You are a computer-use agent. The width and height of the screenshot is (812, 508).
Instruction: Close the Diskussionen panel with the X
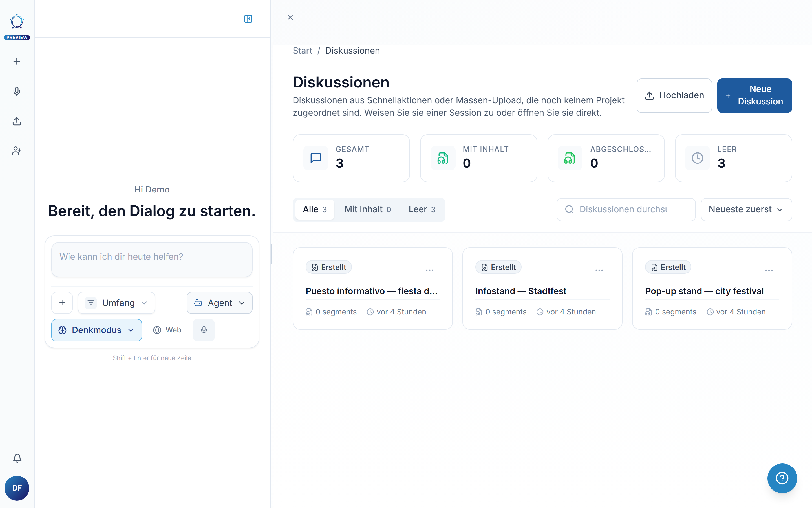pyautogui.click(x=290, y=17)
